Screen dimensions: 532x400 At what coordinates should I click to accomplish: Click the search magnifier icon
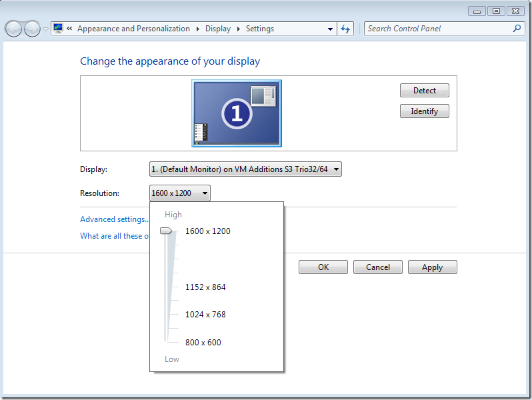pyautogui.click(x=517, y=29)
